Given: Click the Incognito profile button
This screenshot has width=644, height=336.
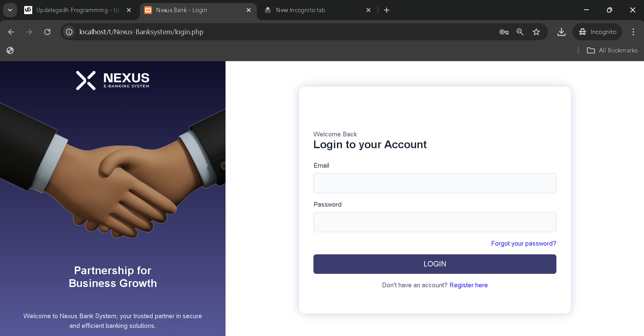Looking at the screenshot, I should coord(597,32).
